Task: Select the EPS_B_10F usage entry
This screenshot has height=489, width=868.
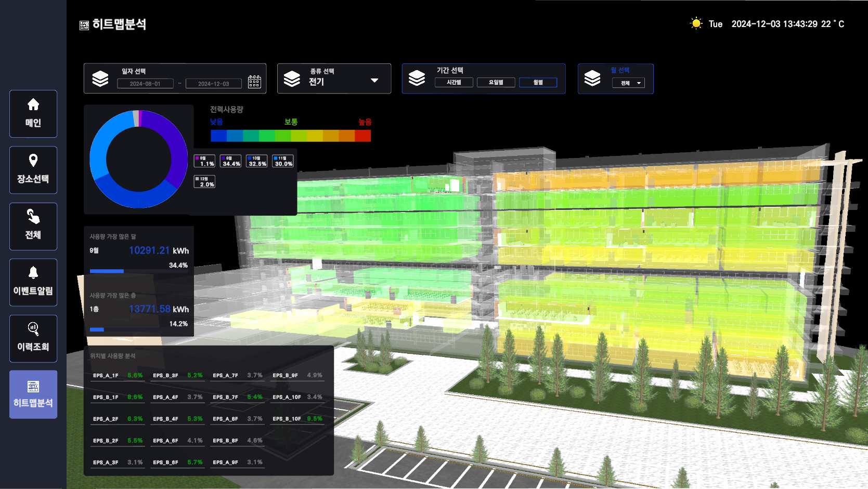Action: click(x=297, y=419)
